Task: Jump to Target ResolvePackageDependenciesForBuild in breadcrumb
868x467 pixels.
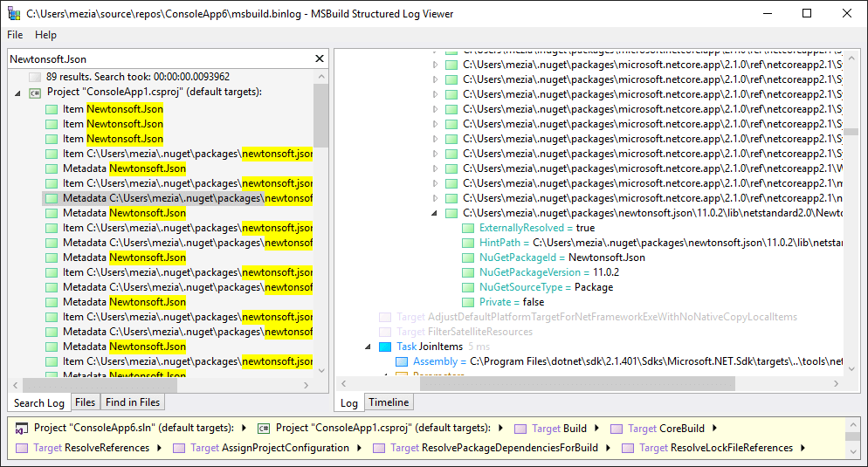Action: [493, 448]
